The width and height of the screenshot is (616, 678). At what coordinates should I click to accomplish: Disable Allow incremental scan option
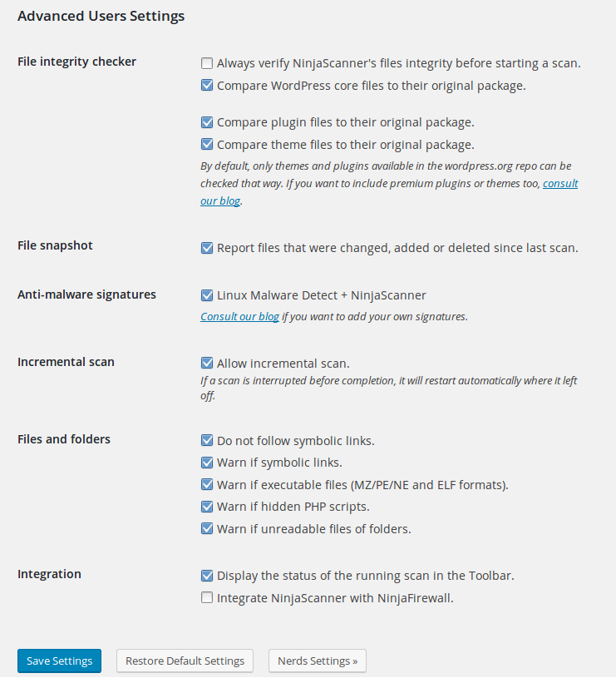pos(207,364)
